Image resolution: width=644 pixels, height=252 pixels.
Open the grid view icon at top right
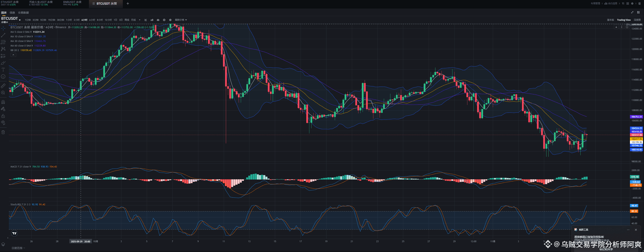click(628, 4)
